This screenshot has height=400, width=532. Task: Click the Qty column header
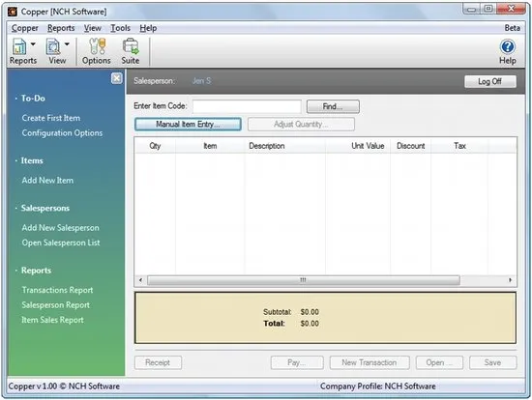pos(155,146)
